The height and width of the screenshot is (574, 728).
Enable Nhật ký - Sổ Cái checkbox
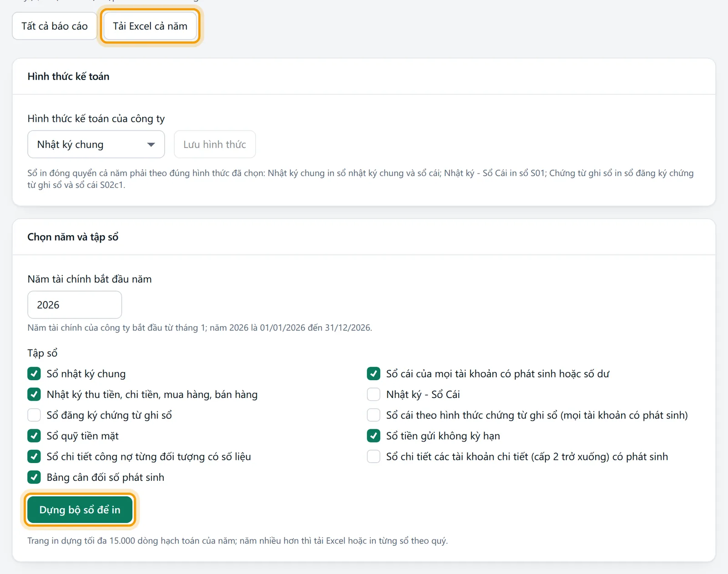[374, 394]
